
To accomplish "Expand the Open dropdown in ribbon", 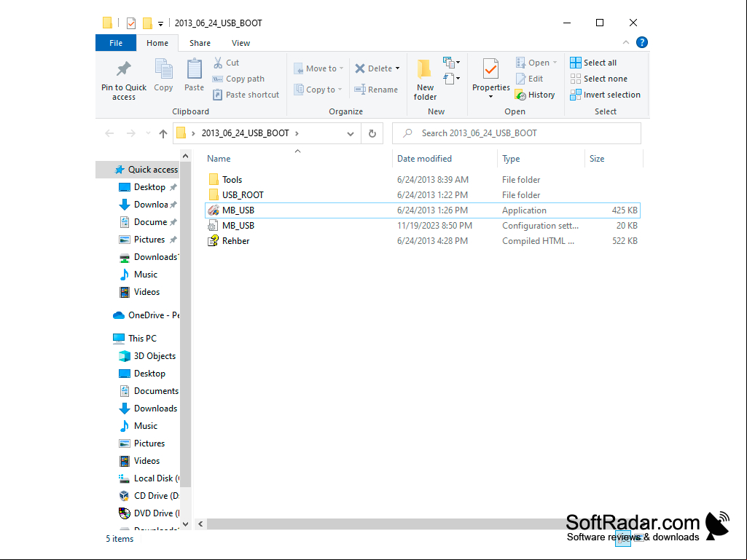I will tap(555, 63).
